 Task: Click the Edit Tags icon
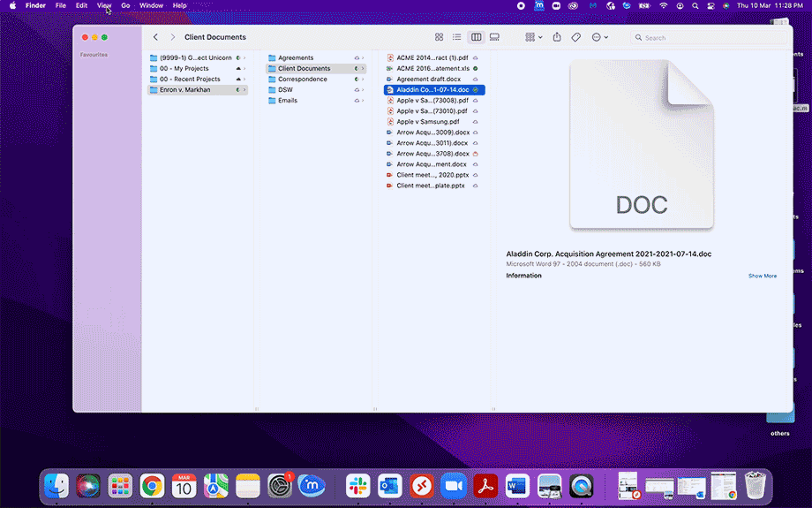tap(575, 37)
